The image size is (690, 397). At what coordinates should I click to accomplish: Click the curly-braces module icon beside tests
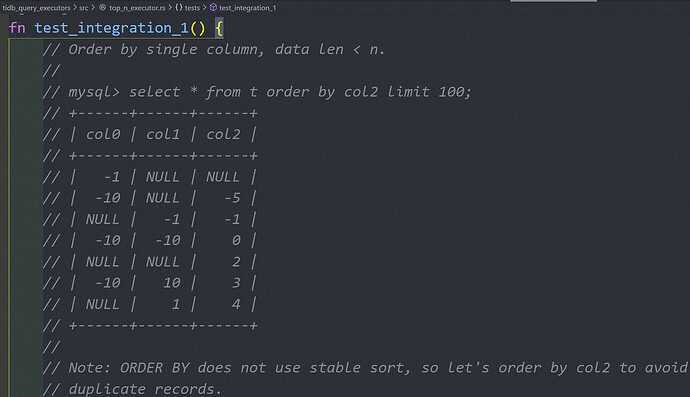179,7
